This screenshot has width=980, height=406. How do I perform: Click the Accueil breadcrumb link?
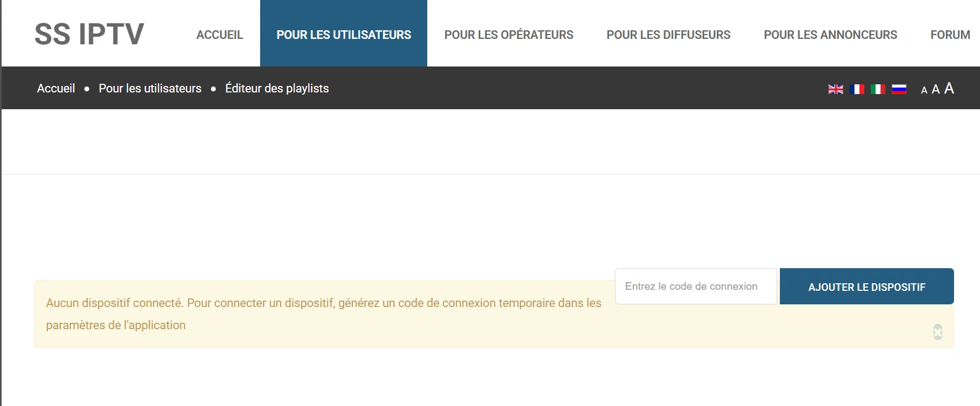[x=56, y=88]
